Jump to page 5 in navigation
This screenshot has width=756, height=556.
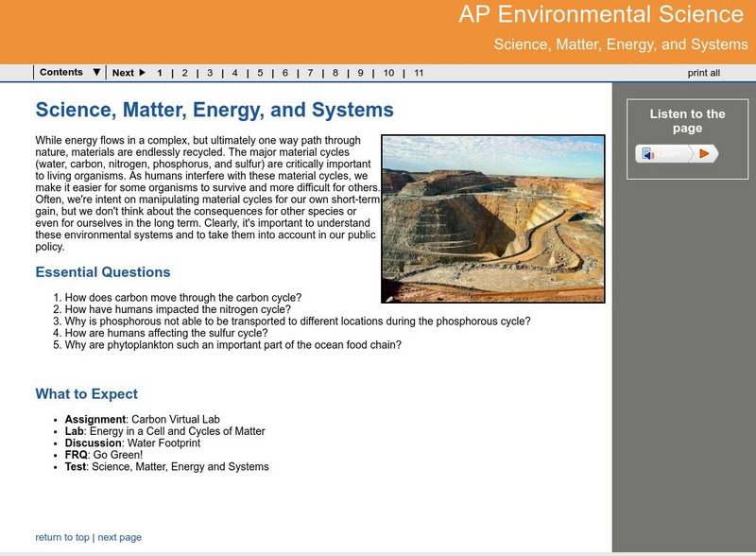[x=260, y=73]
